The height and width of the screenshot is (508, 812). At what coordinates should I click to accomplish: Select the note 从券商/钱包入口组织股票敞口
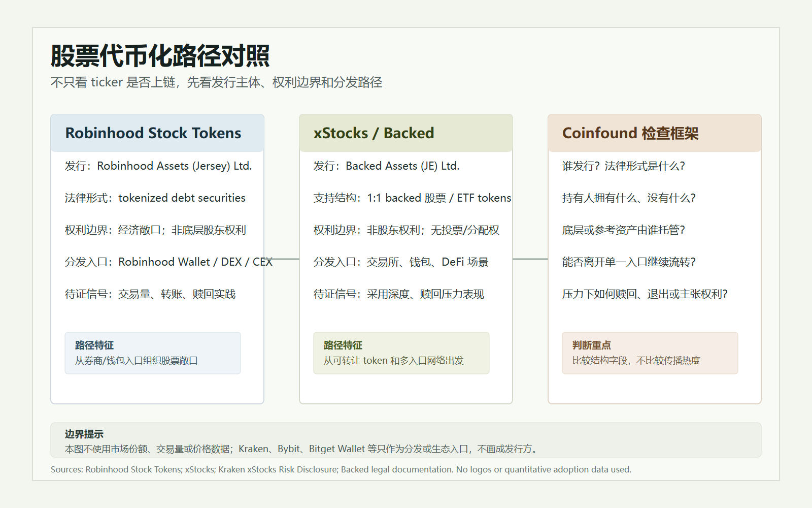click(x=137, y=361)
